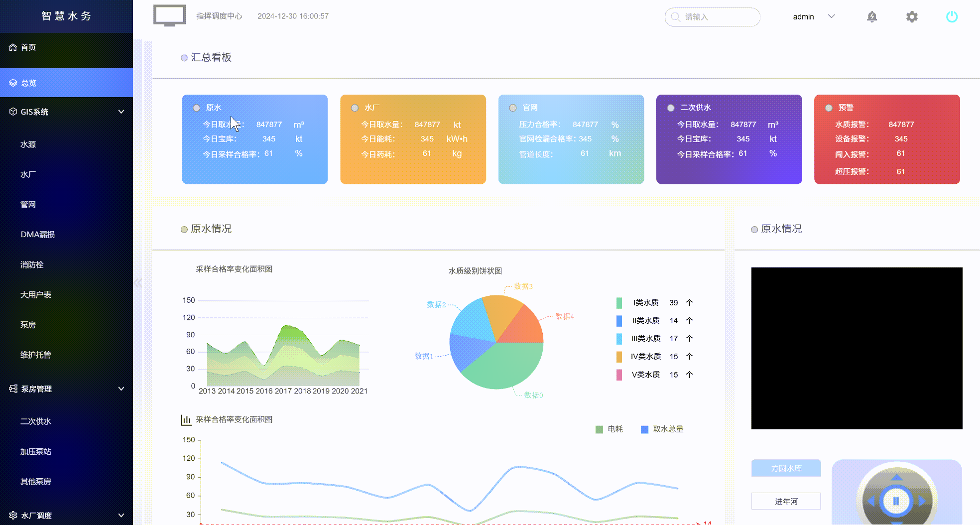Expand the 水厂调度 menu chevron
This screenshot has width=980, height=525.
click(x=121, y=516)
